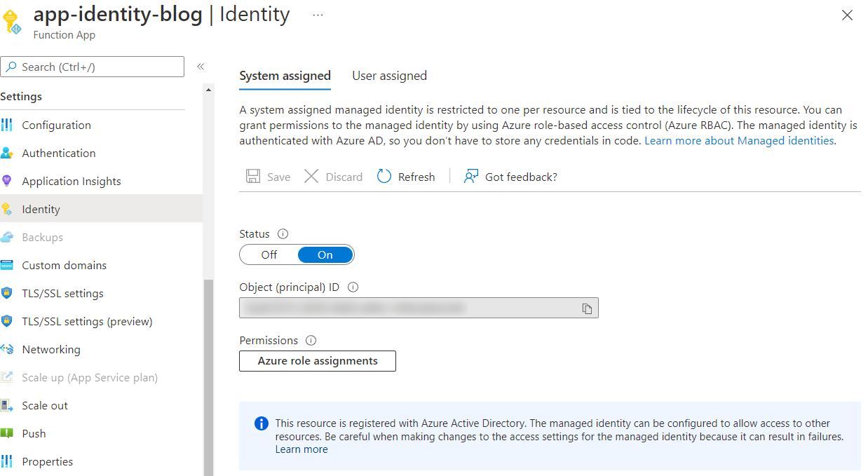The image size is (868, 476).
Task: Click the Azure role assignments button
Action: click(x=317, y=360)
